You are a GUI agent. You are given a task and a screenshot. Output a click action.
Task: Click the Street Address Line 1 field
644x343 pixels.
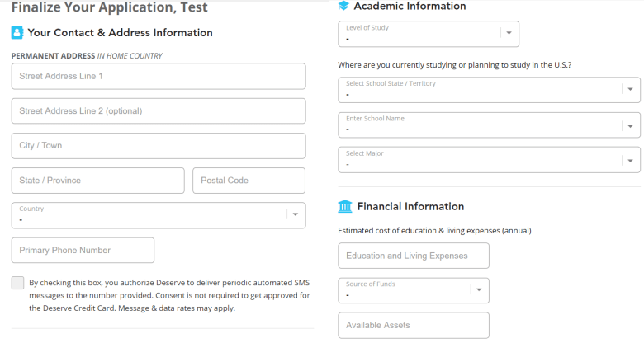[x=159, y=76]
